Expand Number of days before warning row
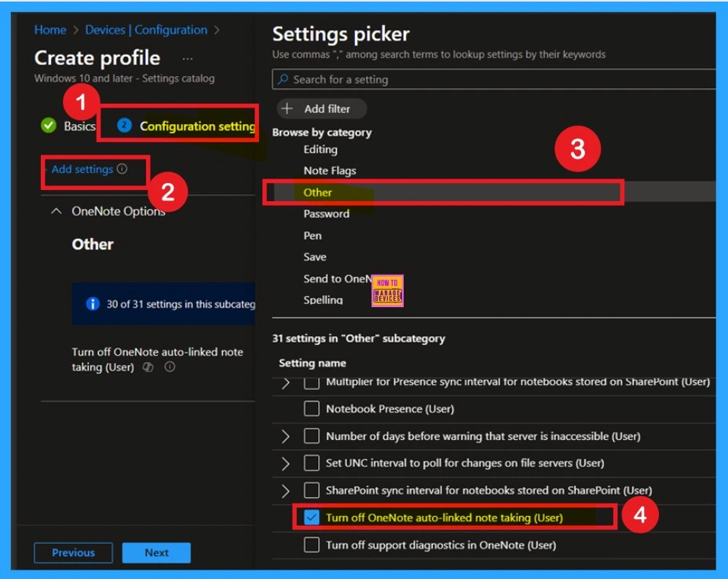Viewport: 728px width, 579px height. pyautogui.click(x=286, y=436)
